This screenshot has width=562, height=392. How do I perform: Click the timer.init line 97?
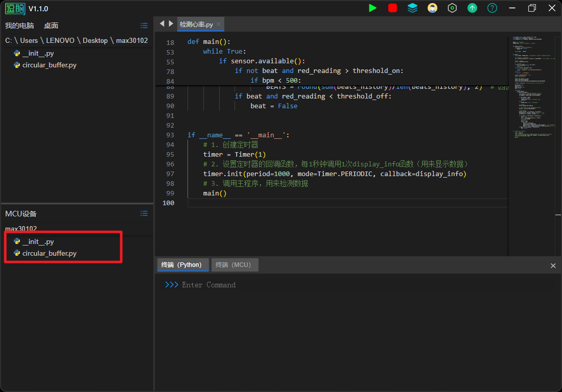(x=335, y=174)
